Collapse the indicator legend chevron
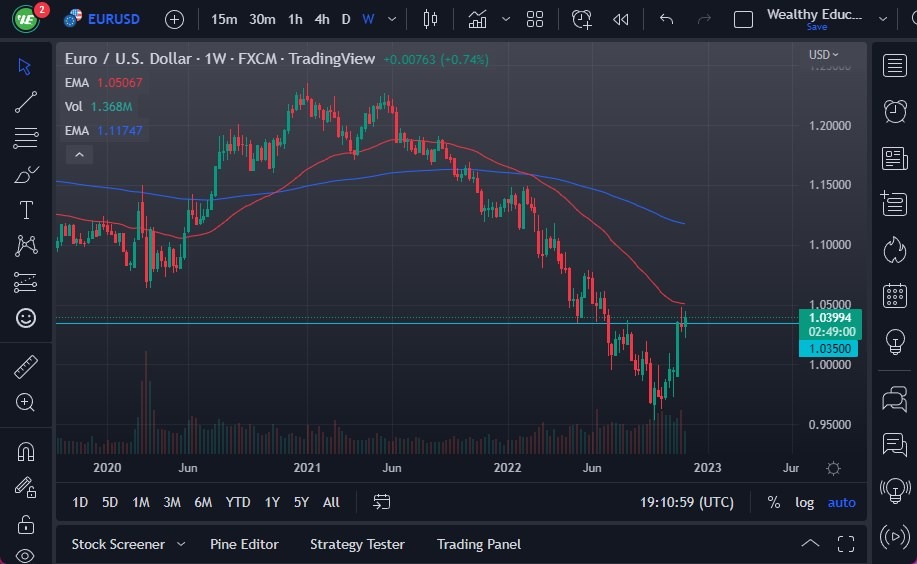 [x=78, y=154]
